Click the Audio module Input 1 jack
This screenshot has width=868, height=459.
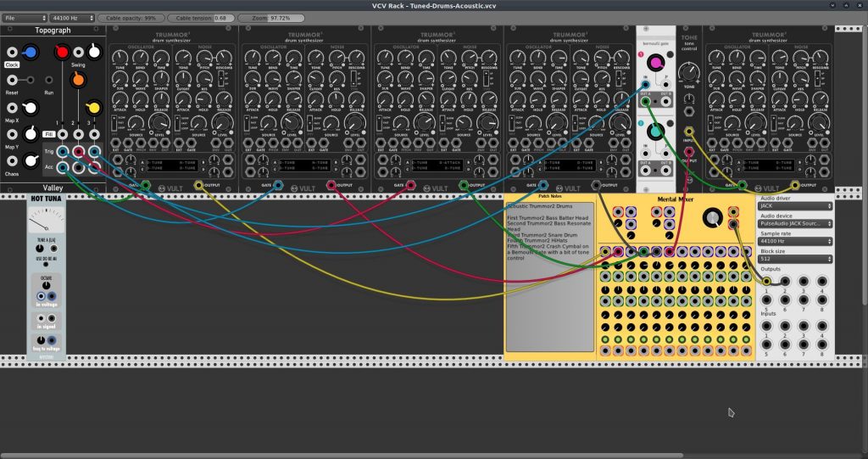(x=766, y=326)
